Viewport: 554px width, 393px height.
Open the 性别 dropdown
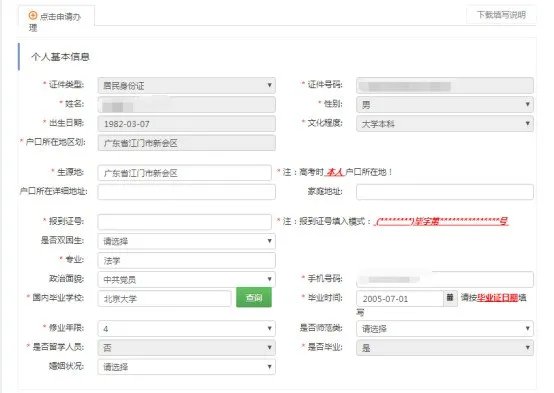(x=445, y=105)
